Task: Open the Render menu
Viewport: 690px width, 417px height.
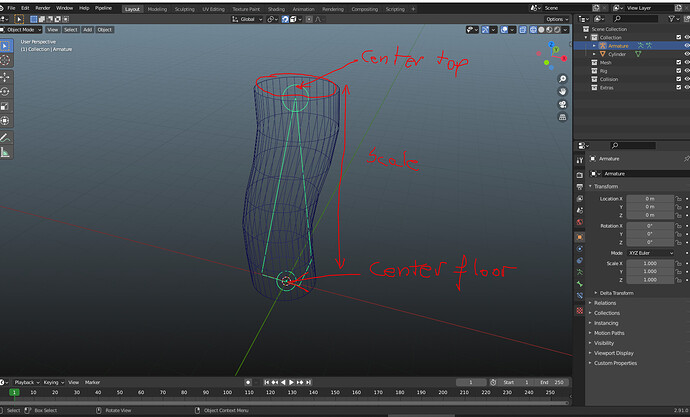Action: 43,8
